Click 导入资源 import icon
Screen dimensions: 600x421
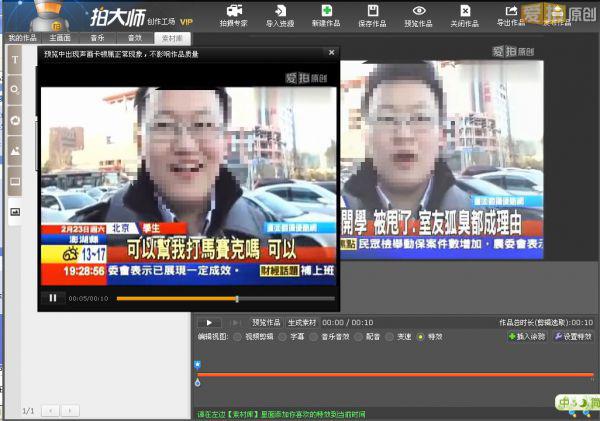280,16
